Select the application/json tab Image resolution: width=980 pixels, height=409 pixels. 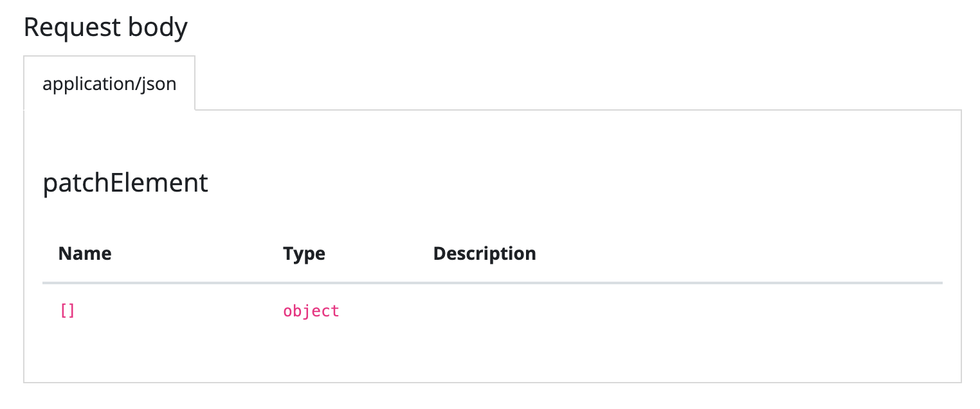[109, 84]
